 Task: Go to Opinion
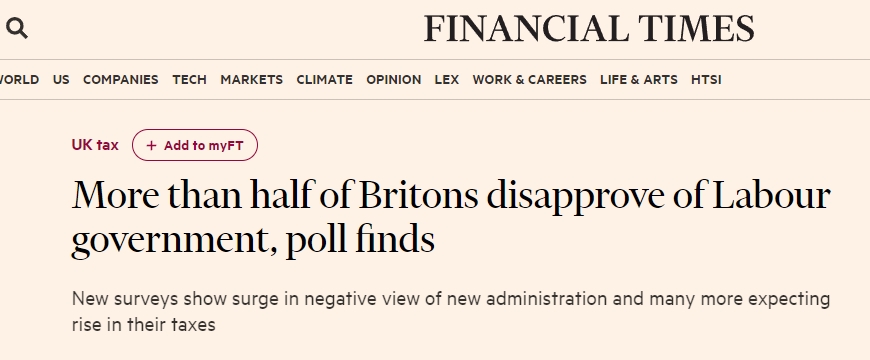coord(393,80)
